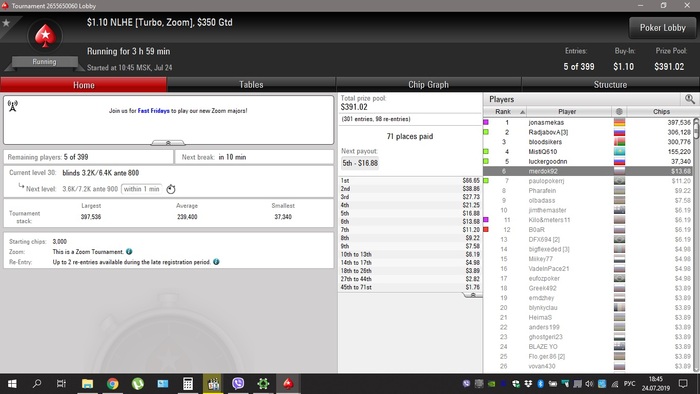Click the within 1 min level box

(142, 189)
